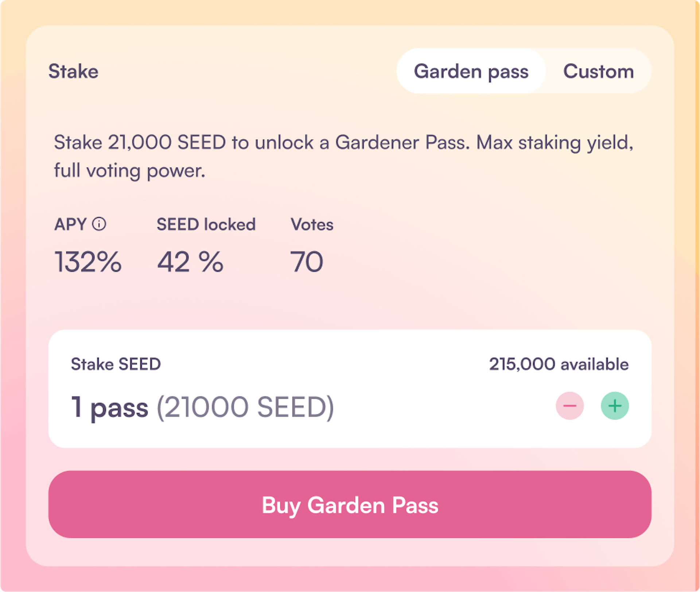Viewport: 700px width, 592px height.
Task: Click the 132% APY value
Action: tap(88, 262)
